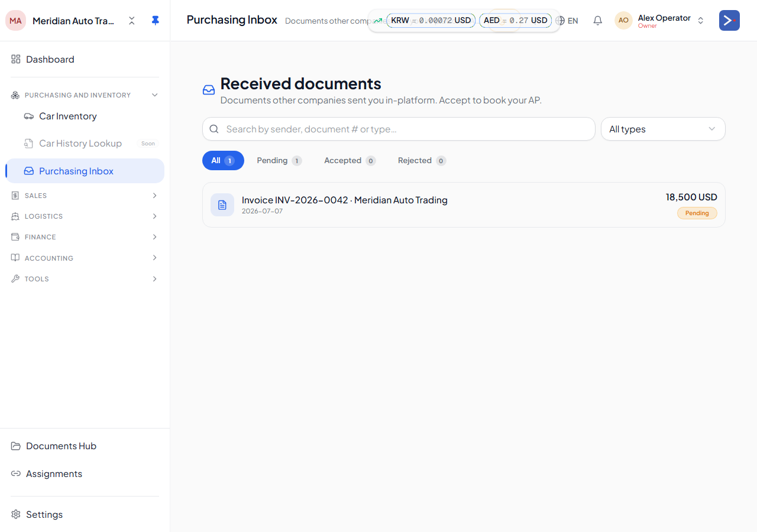Screen dimensions: 757x532
Task: Click the Received documents inbox icon
Action: (209, 90)
